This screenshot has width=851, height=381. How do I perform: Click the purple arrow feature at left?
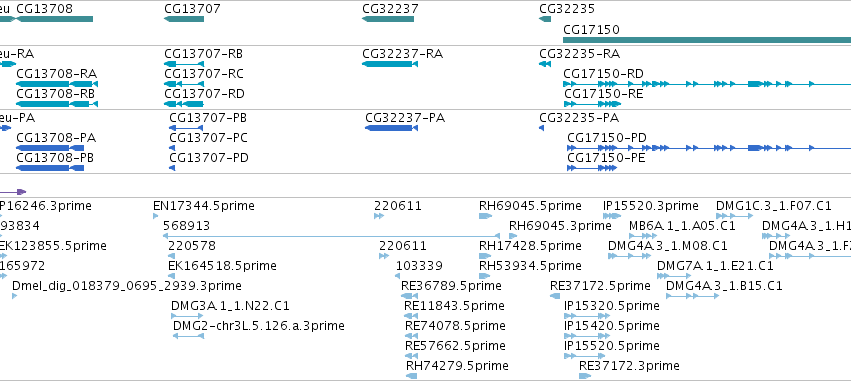13,192
